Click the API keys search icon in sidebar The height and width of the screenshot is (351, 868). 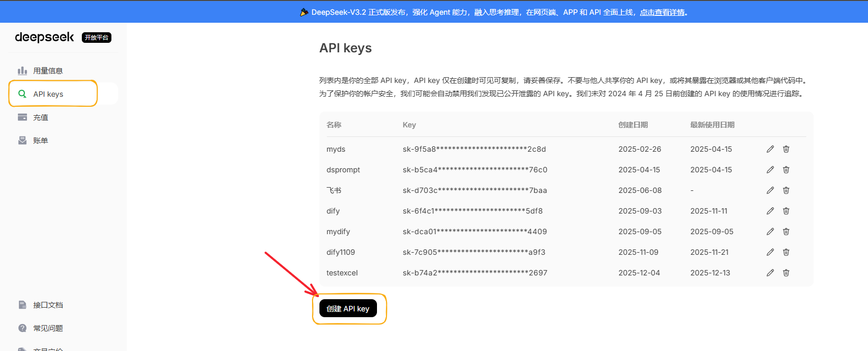[x=22, y=94]
